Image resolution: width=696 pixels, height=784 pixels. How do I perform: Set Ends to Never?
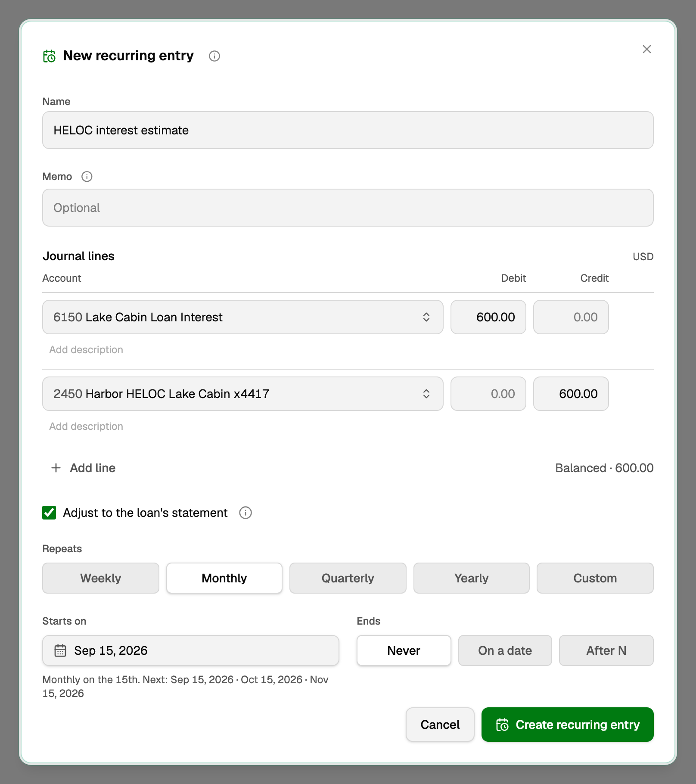pos(404,650)
